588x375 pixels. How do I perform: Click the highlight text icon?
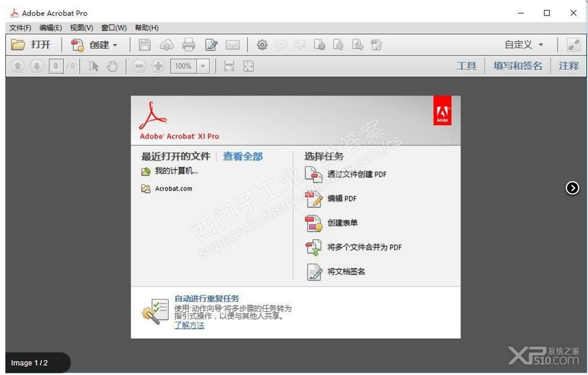coord(300,45)
